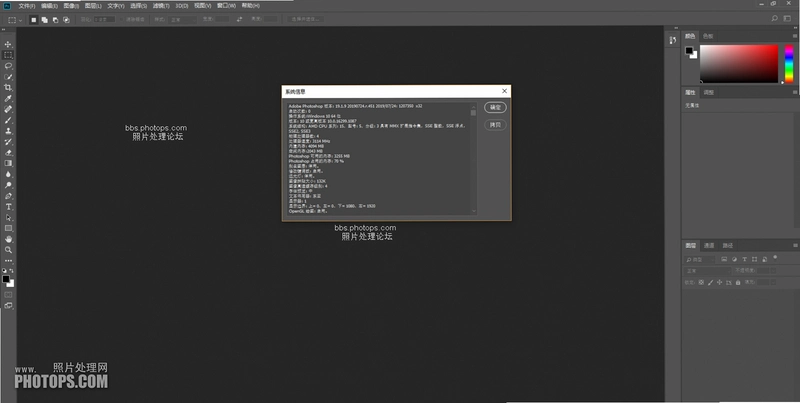Select the Horizontal Type tool
Image resolution: width=800 pixels, height=403 pixels.
point(8,207)
